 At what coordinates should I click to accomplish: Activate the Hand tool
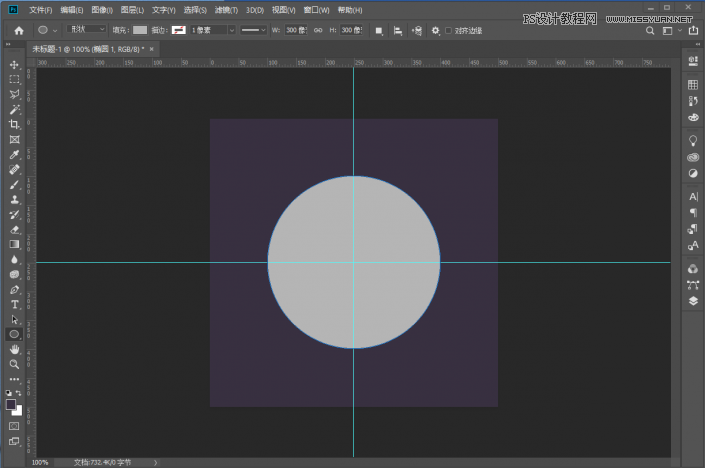click(x=14, y=349)
